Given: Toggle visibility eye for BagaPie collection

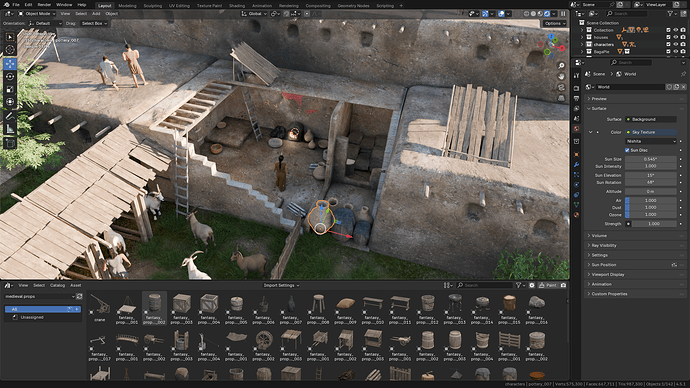Looking at the screenshot, I should tap(675, 51).
